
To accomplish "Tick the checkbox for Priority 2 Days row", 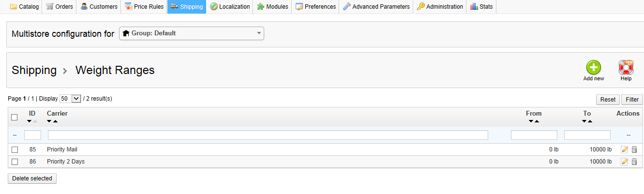I will pyautogui.click(x=15, y=162).
